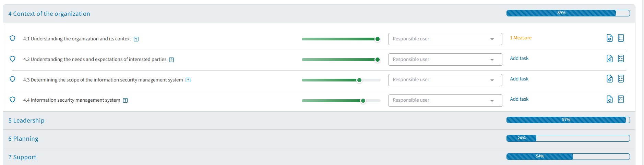The image size is (644, 165).
Task: Click the 7 Support progress bar
Action: [x=568, y=156]
